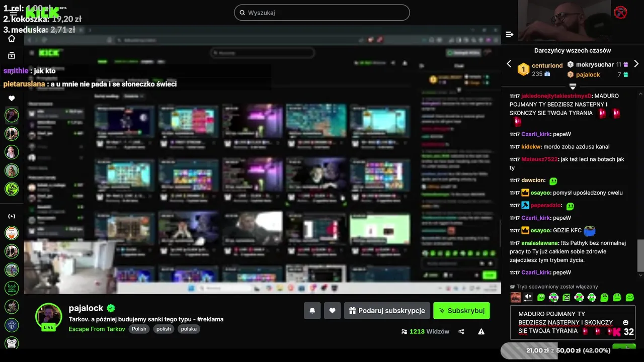Screen dimensions: 644x362
Task: Collapse the Darczyńcy wszech czasów leaderboard
Action: (573, 86)
